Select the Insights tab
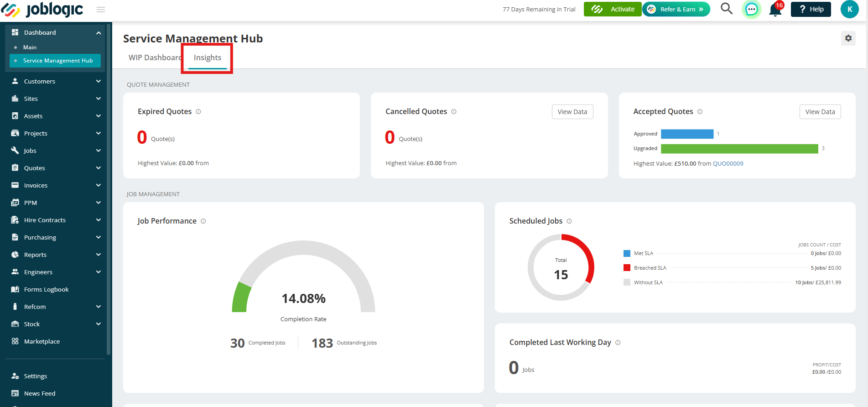Viewport: 868px width, 407px height. [x=208, y=58]
